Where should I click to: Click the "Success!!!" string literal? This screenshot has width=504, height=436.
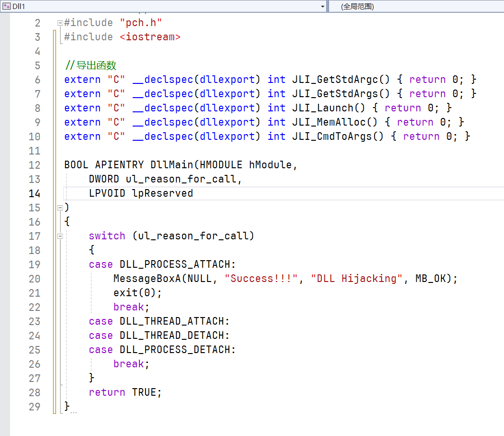261,279
